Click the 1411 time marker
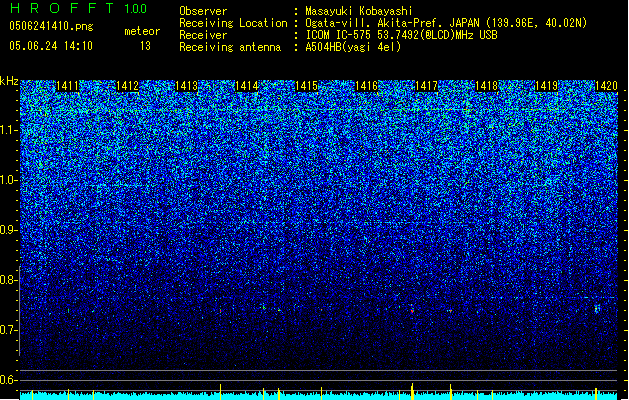The image size is (629, 400). 67,86
